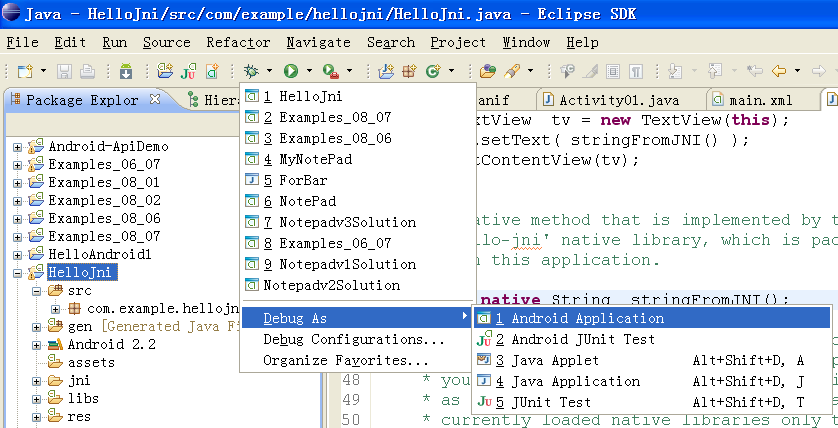Select the res folder in tree
The height and width of the screenshot is (428, 838).
point(79,417)
